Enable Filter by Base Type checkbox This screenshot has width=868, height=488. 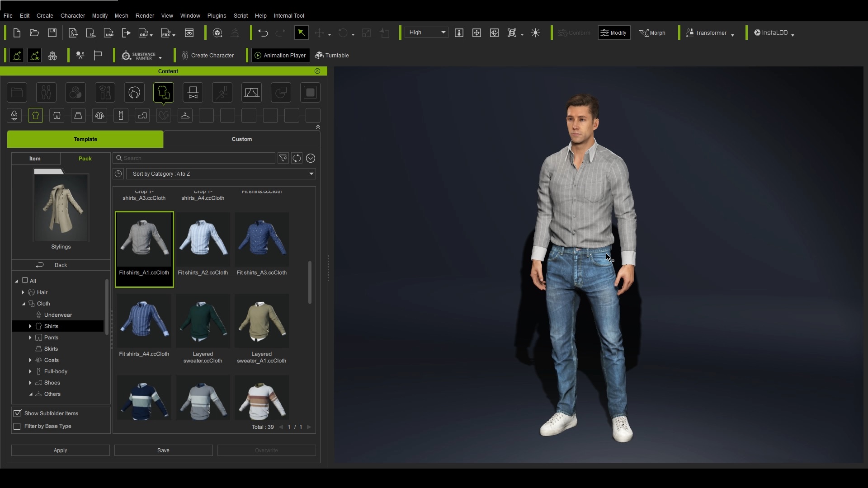coord(17,426)
